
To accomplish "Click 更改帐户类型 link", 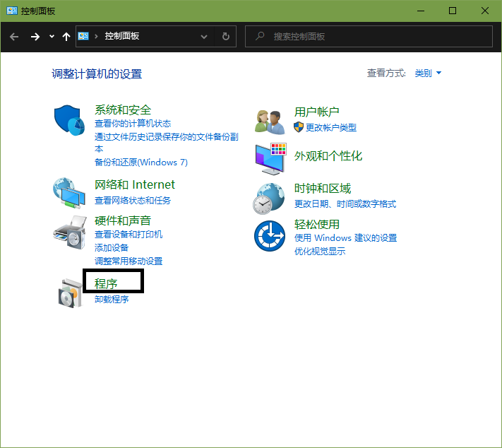I will [x=331, y=127].
